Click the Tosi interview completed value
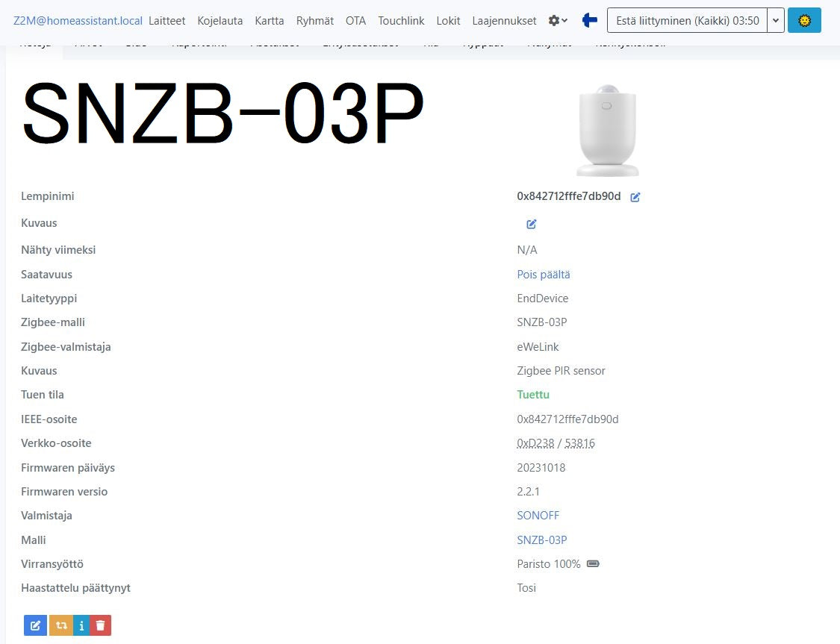 (526, 588)
